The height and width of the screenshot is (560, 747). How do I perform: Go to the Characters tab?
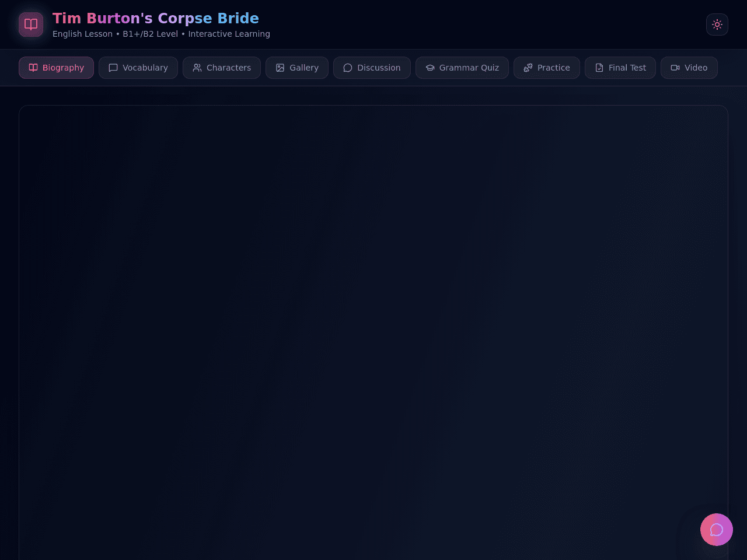click(x=222, y=68)
